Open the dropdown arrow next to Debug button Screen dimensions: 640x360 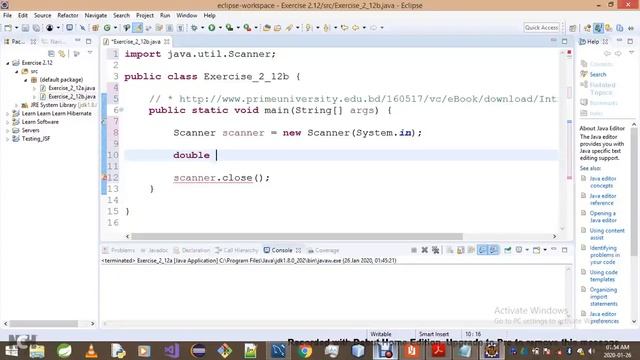click(x=202, y=28)
